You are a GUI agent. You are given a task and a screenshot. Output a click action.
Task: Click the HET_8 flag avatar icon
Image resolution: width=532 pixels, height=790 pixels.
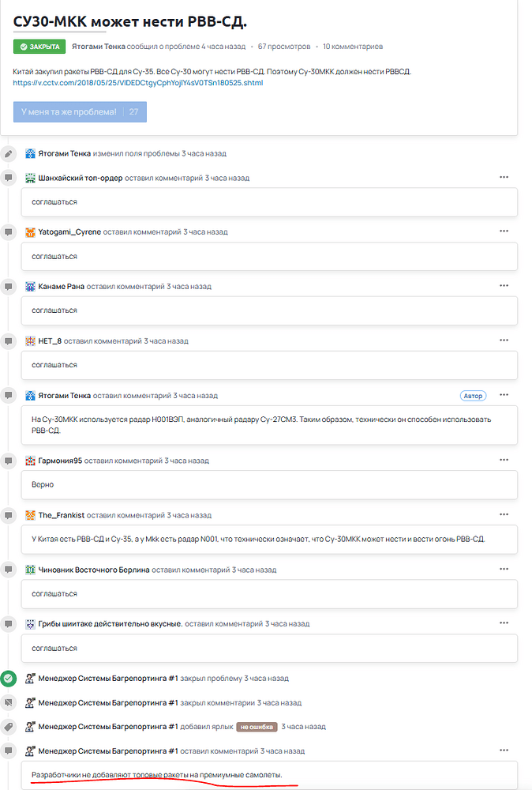point(31,341)
